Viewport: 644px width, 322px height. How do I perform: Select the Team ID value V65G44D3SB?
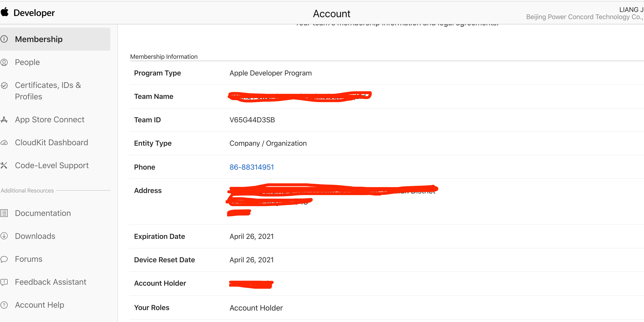coord(252,120)
